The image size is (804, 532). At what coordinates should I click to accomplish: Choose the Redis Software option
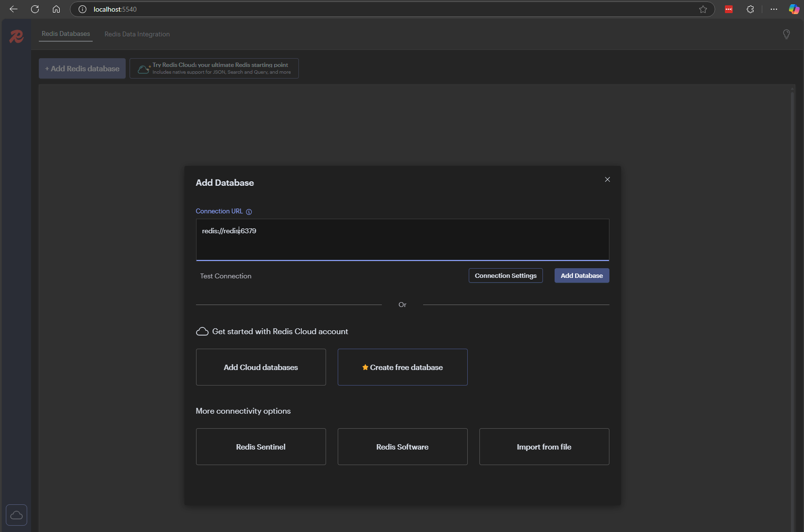coord(403,447)
